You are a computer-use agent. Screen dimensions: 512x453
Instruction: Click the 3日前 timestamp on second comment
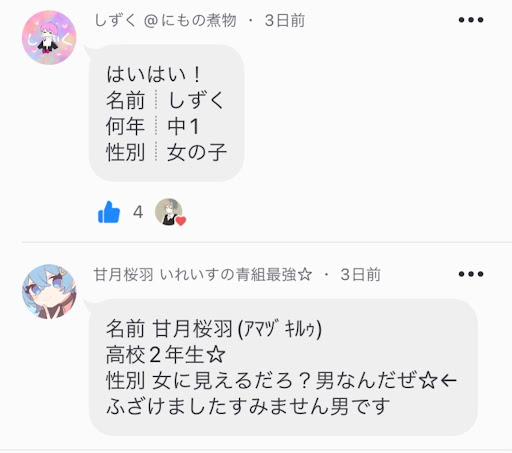click(360, 275)
